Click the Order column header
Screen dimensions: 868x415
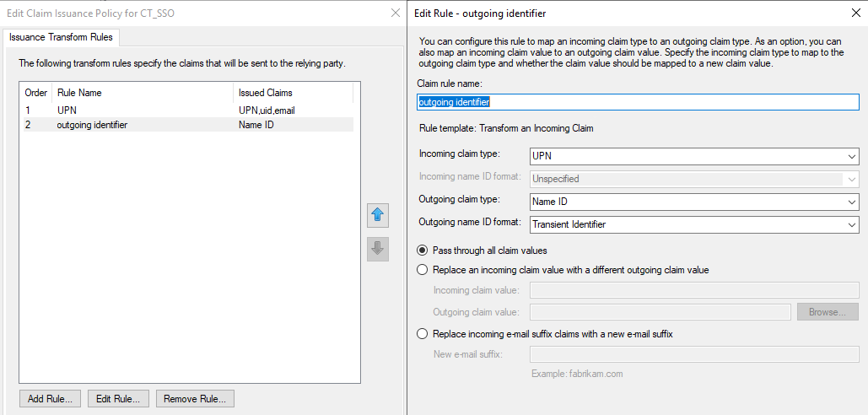36,93
